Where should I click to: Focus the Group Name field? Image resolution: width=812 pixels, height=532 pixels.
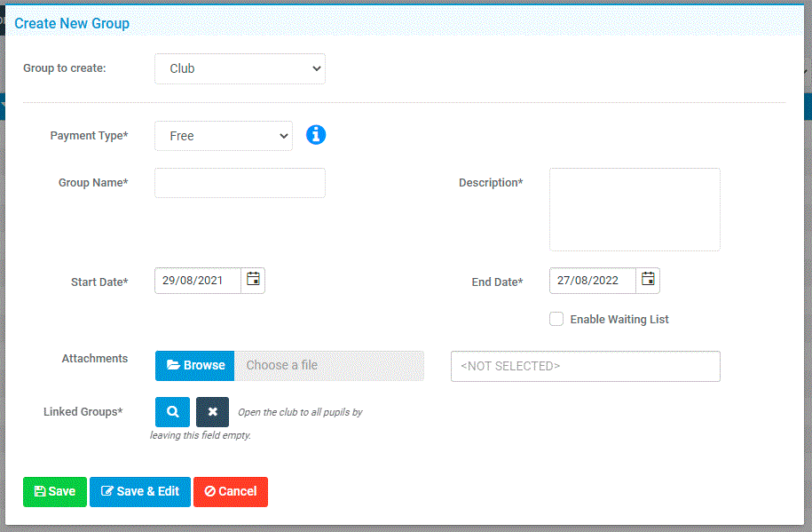coord(240,183)
